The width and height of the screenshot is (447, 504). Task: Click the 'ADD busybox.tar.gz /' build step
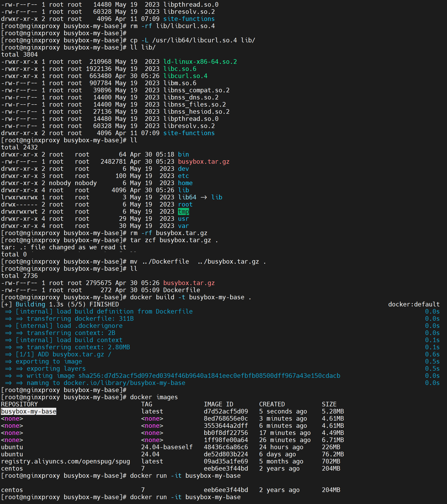click(74, 354)
